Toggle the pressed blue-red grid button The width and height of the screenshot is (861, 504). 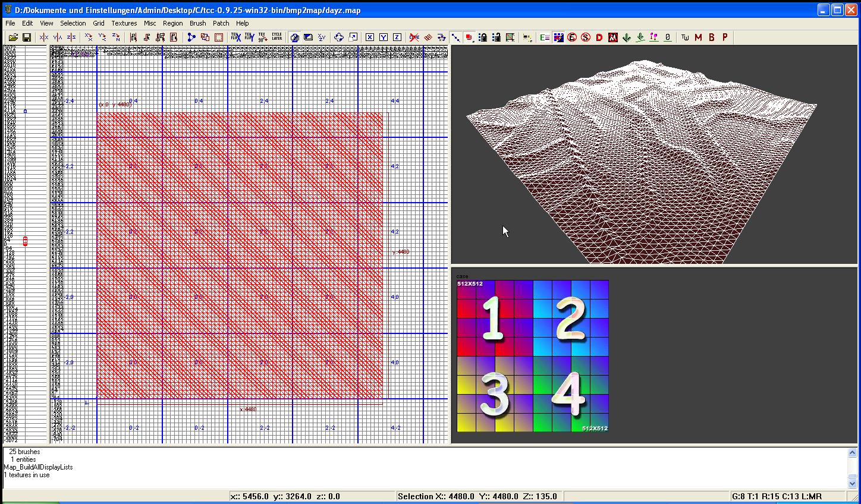(558, 37)
